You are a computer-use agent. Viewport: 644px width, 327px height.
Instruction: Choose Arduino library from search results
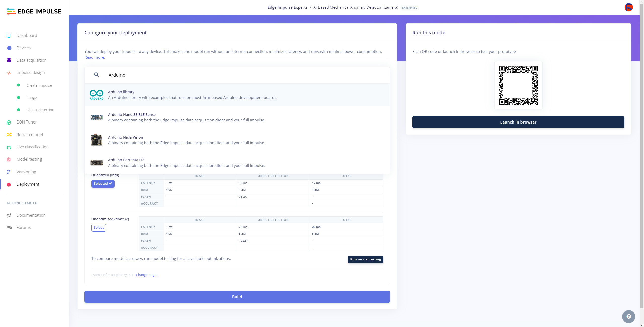tap(192, 95)
